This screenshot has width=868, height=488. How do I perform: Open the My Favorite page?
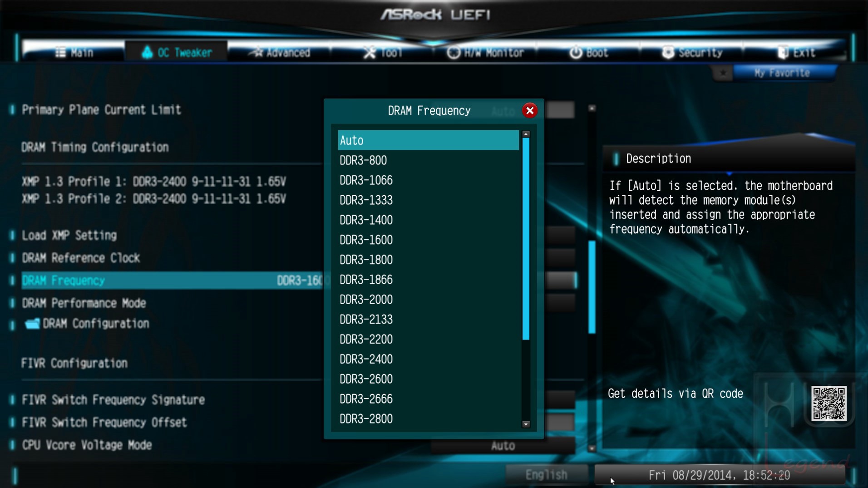[x=782, y=73]
